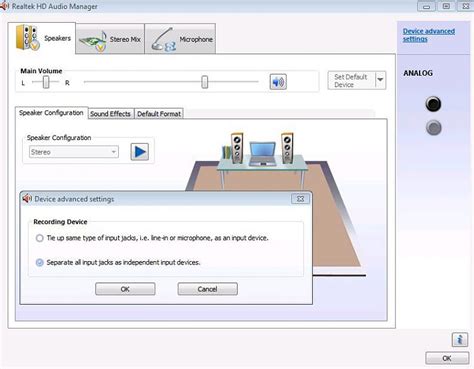
Task: Click the Set Default Device button
Action: (x=351, y=80)
